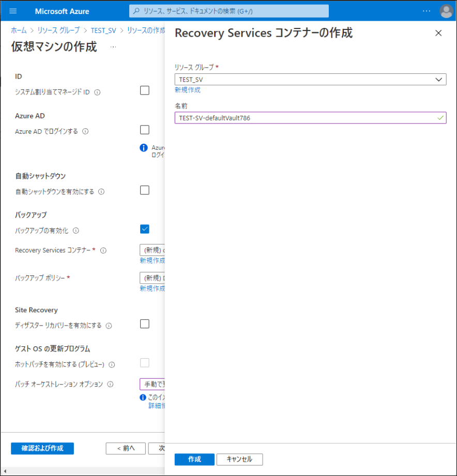Click the 作成 button
The width and height of the screenshot is (457, 476).
click(x=194, y=459)
